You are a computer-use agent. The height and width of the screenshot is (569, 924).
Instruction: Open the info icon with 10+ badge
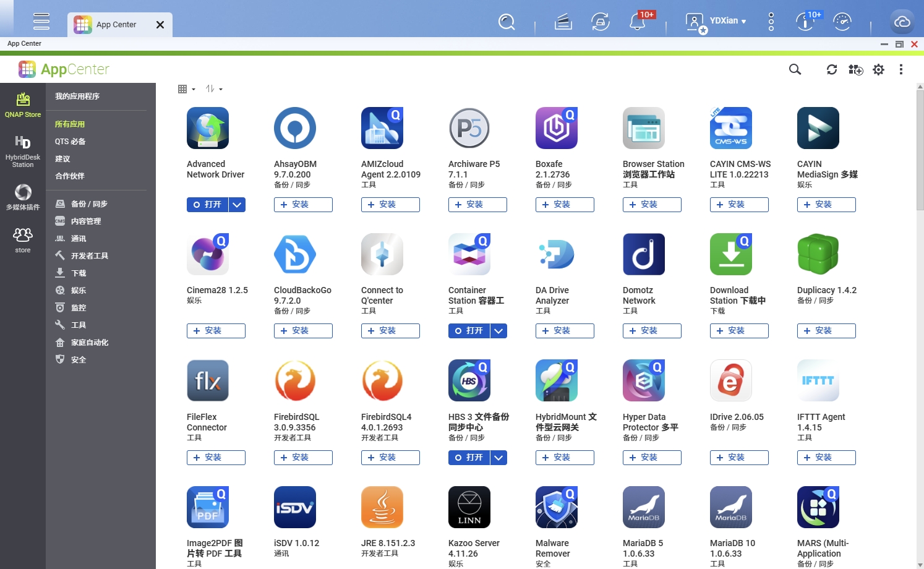(805, 22)
